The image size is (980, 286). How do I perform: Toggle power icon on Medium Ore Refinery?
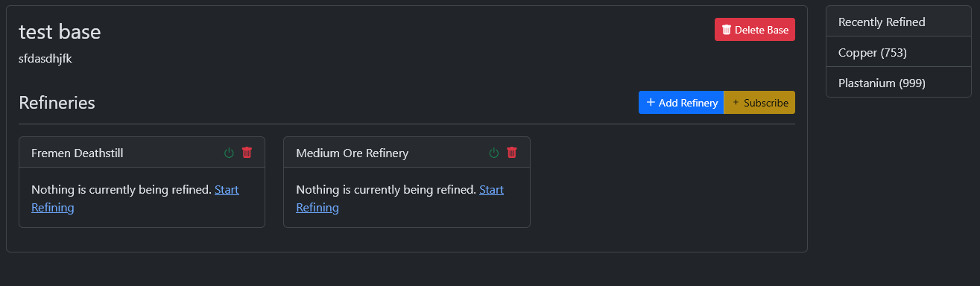coord(493,153)
